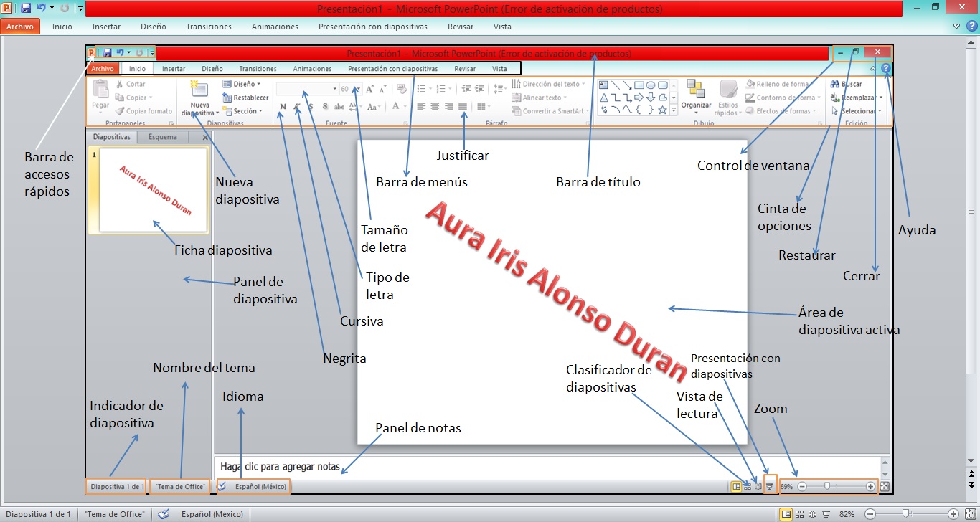The width and height of the screenshot is (980, 522).
Task: Open the Esquema tab in slide panel
Action: tap(162, 136)
